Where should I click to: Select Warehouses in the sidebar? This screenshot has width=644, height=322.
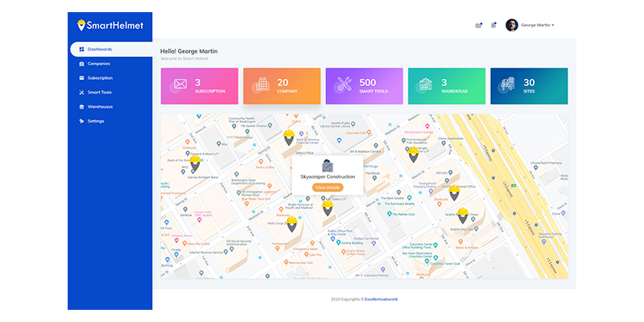[x=100, y=107]
